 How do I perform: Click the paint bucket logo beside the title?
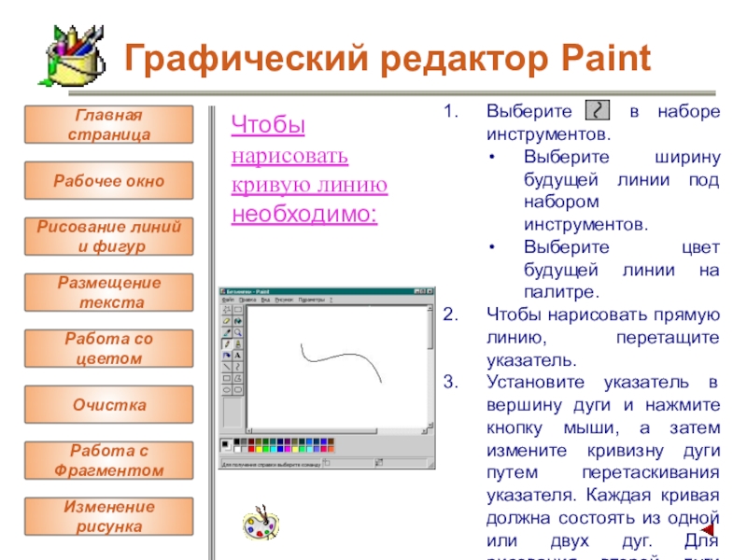pyautogui.click(x=73, y=56)
